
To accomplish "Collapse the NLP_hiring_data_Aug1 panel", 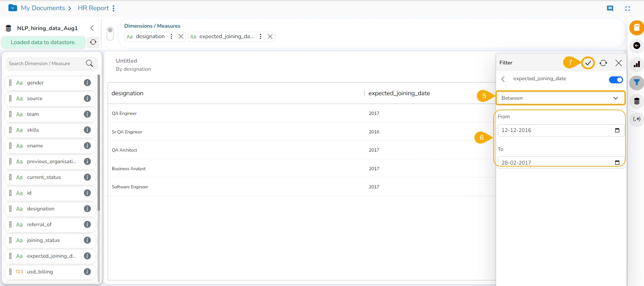I will [x=92, y=28].
